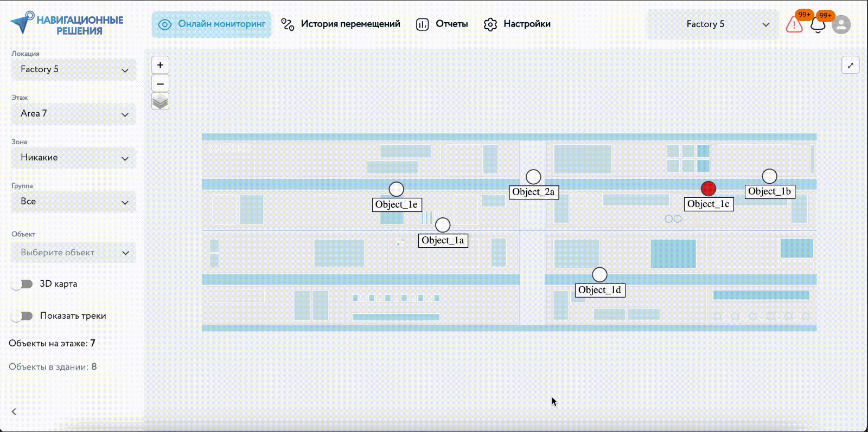Open the map layers control
The height and width of the screenshot is (432, 868).
coord(160,101)
